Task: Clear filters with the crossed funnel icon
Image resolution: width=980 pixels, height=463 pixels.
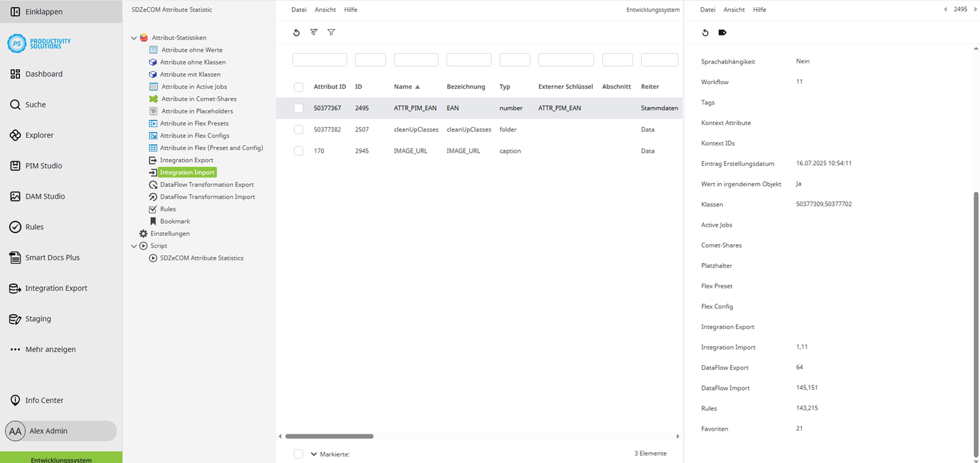Action: (x=331, y=32)
